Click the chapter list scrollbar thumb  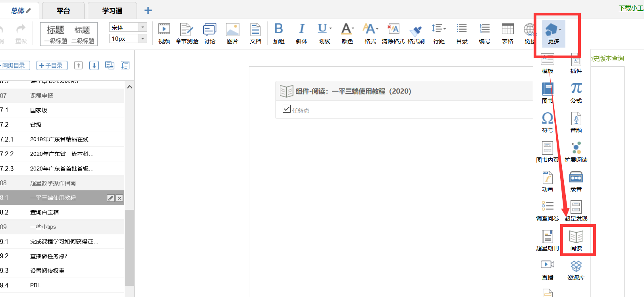129,247
